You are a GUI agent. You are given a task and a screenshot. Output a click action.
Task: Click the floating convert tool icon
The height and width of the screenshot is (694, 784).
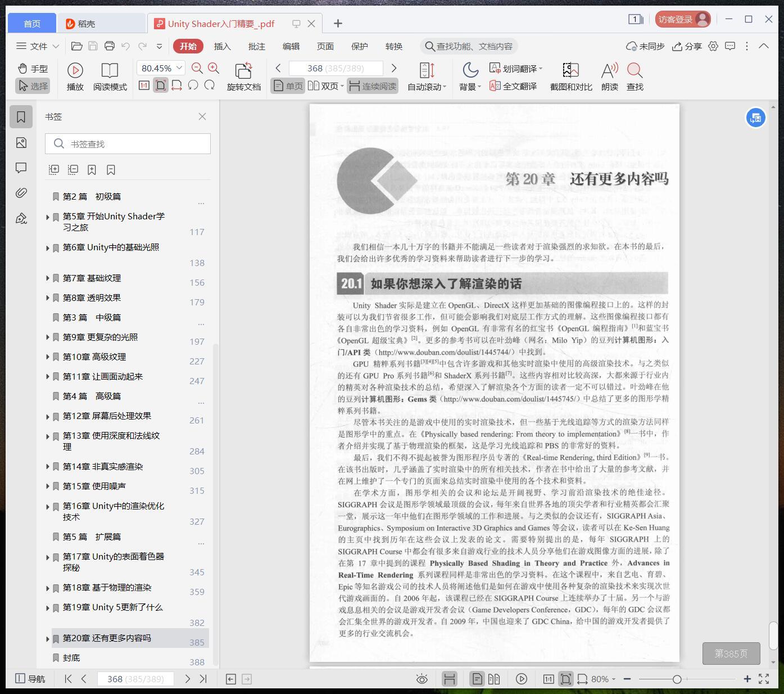756,118
